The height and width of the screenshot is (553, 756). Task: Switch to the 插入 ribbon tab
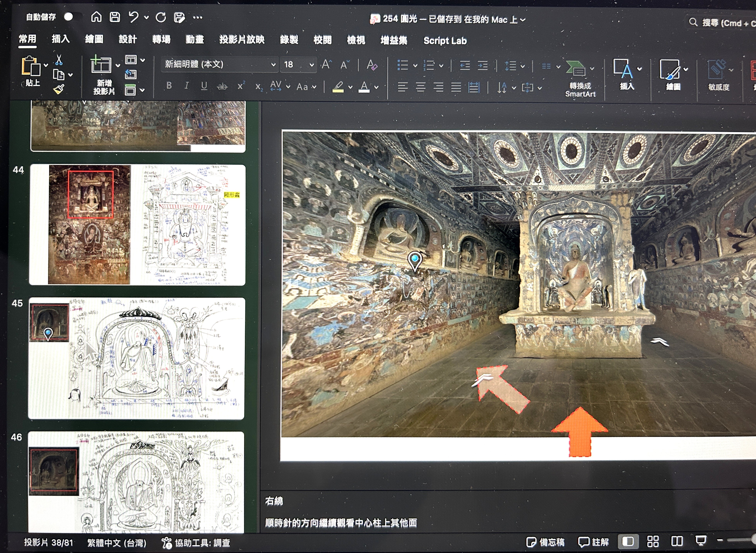[61, 39]
